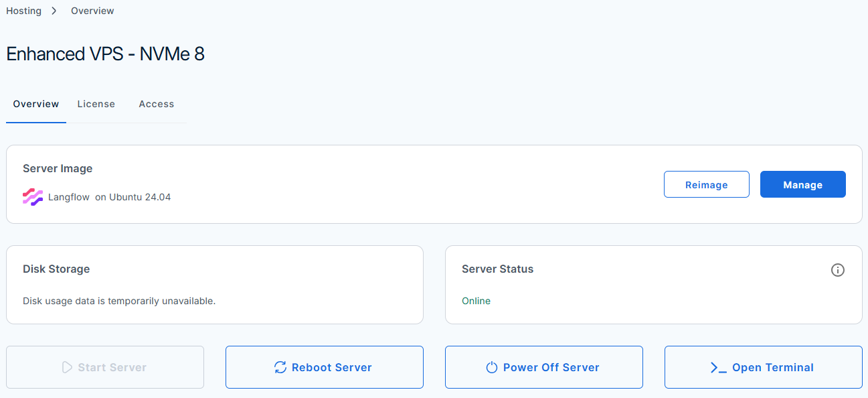Power off the server
The width and height of the screenshot is (868, 398).
(544, 367)
